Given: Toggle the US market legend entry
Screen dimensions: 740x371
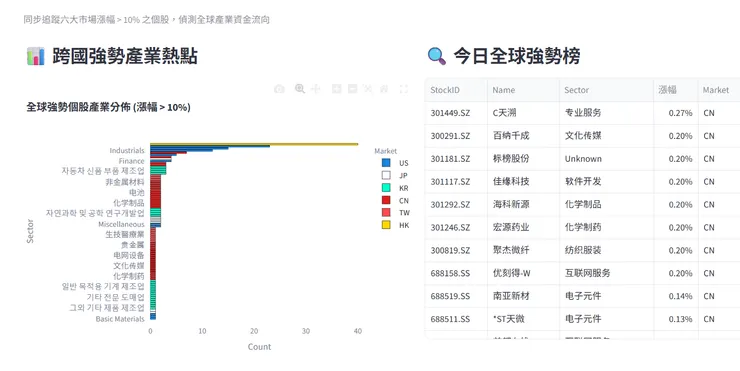Looking at the screenshot, I should coord(395,163).
